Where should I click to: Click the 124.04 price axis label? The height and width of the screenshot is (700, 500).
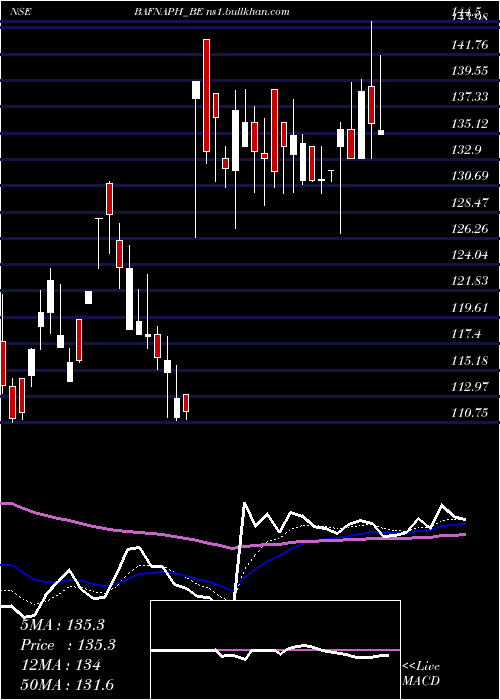(470, 255)
